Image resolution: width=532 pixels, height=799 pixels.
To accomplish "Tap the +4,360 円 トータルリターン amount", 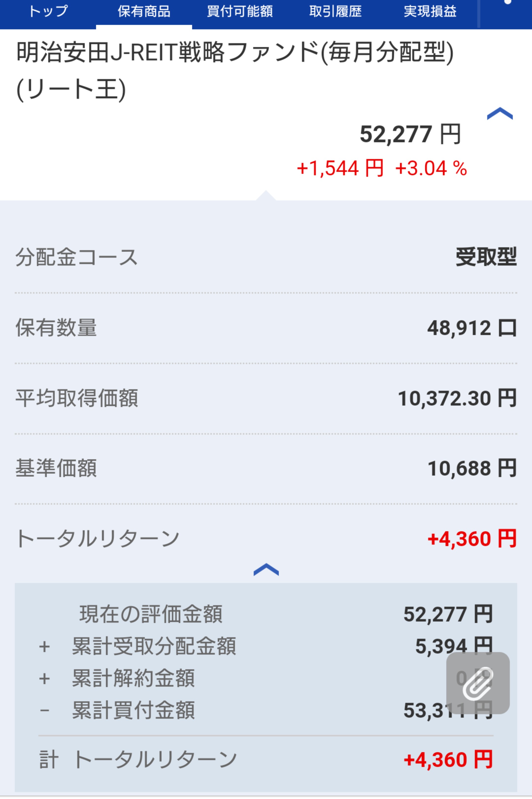I will (472, 539).
